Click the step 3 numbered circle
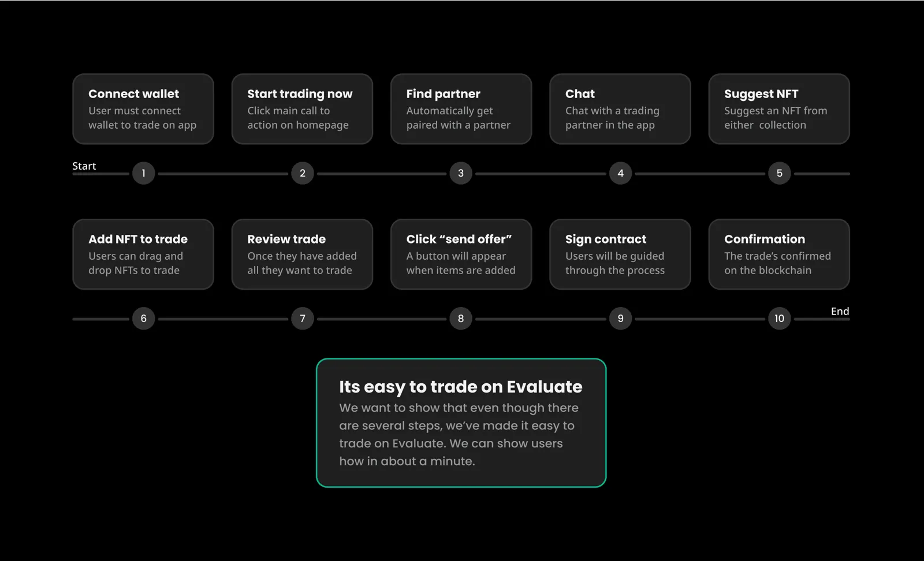This screenshot has height=561, width=924. click(461, 173)
